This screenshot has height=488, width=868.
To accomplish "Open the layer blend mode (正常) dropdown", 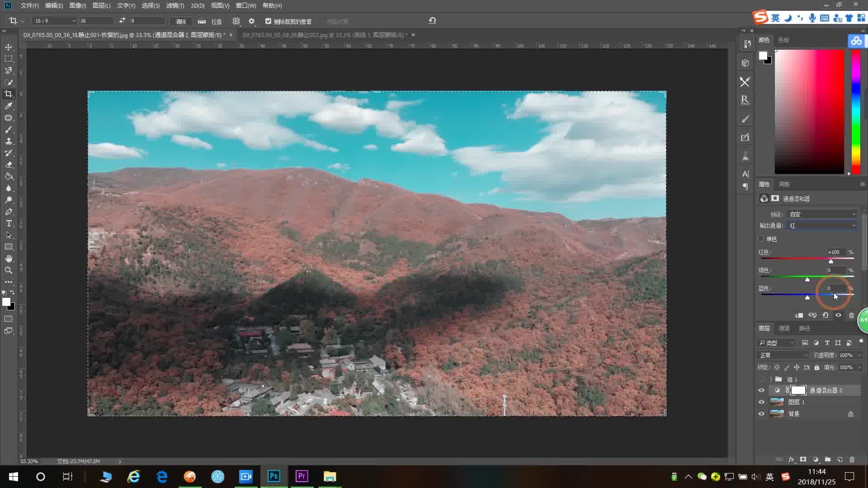I will tap(783, 355).
